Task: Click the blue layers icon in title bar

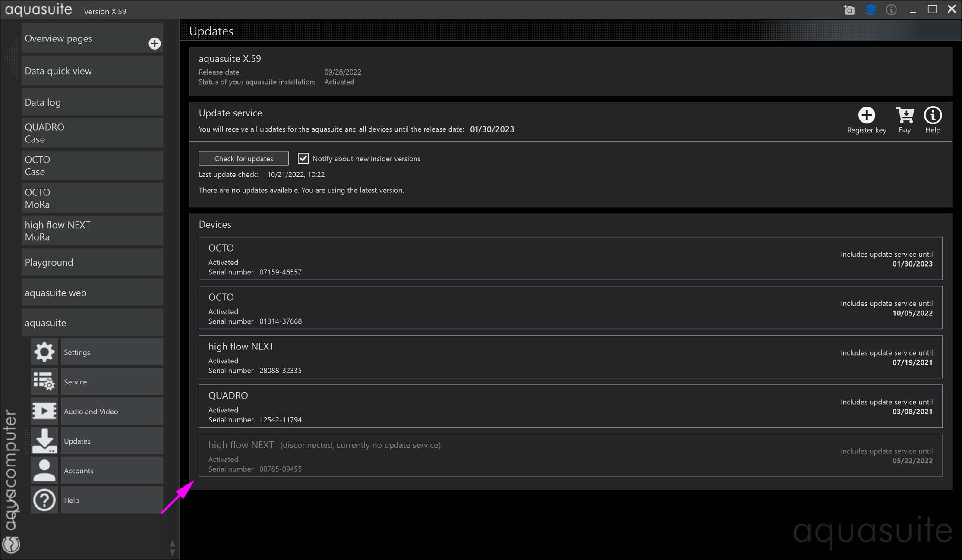Action: tap(871, 10)
